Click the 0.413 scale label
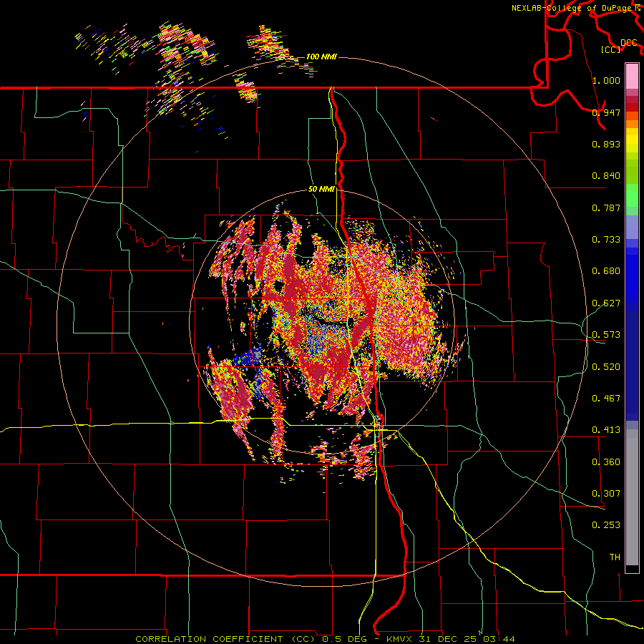Image resolution: width=644 pixels, height=644 pixels. click(x=606, y=430)
